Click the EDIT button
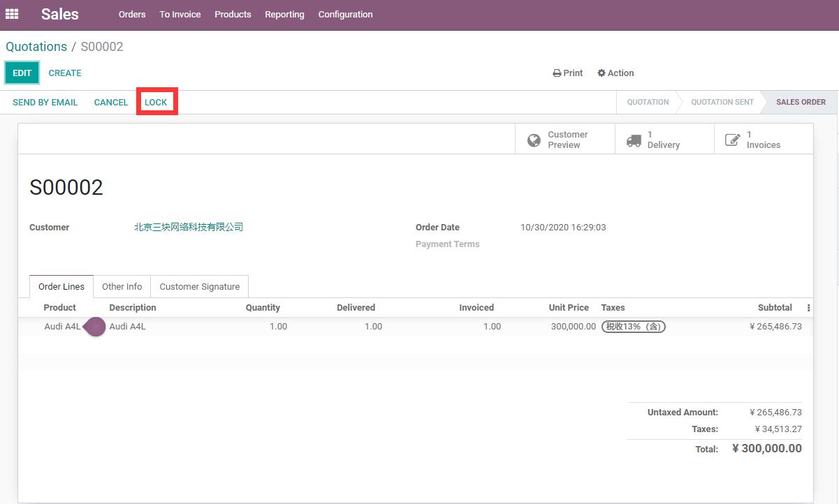The width and height of the screenshot is (839, 504). tap(22, 73)
